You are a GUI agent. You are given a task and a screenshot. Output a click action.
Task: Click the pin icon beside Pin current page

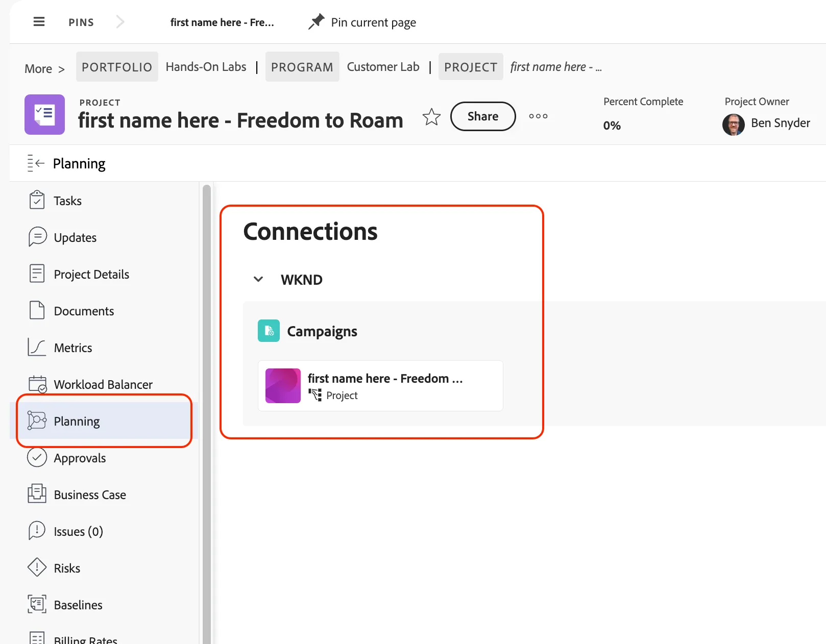[x=317, y=21]
